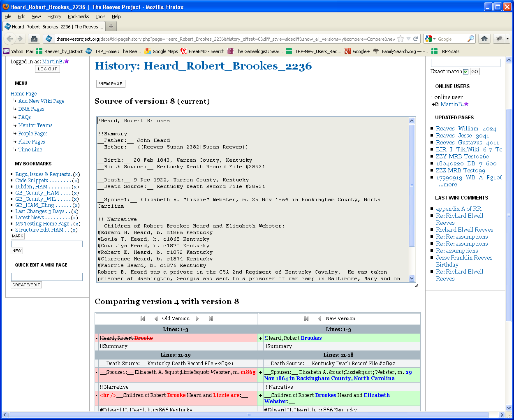Viewport: 514px width, 420px height.
Task: Skip to last old version arrow
Action: coord(211,319)
